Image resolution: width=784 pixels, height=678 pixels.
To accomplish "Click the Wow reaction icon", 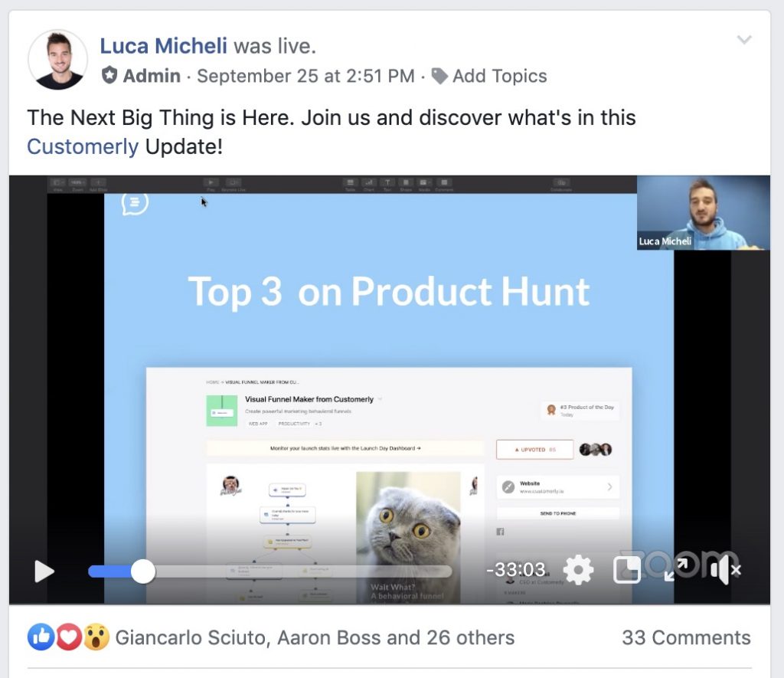I will tap(96, 637).
